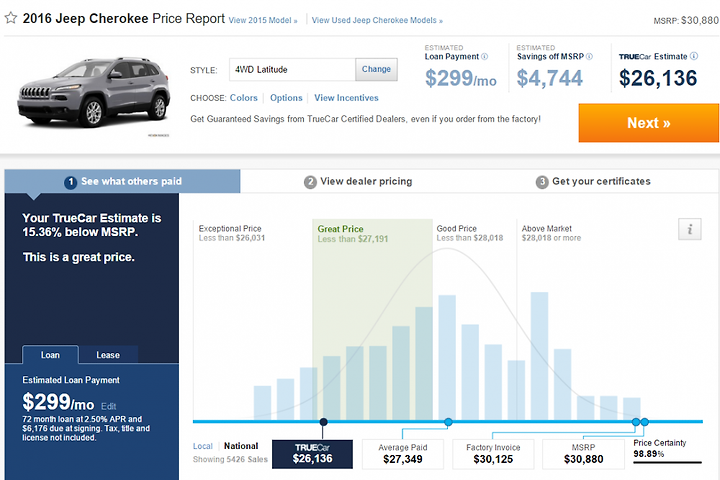The height and width of the screenshot is (480, 720).
Task: Click Showing 5426 Sales text
Action: (x=230, y=459)
